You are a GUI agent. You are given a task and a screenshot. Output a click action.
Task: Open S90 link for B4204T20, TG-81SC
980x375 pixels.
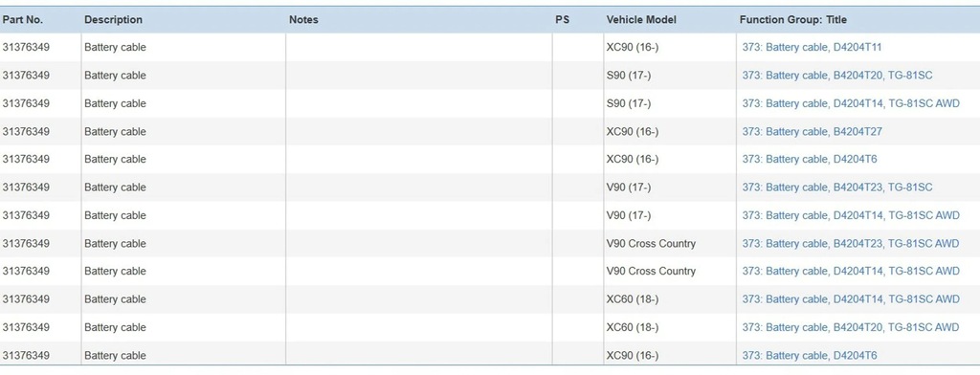click(x=836, y=76)
